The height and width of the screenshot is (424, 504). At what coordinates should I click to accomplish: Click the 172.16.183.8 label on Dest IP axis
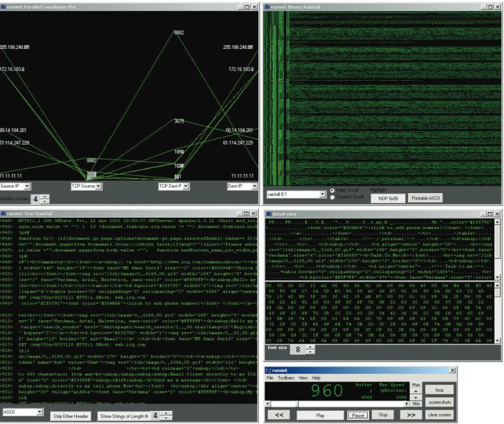click(x=241, y=69)
